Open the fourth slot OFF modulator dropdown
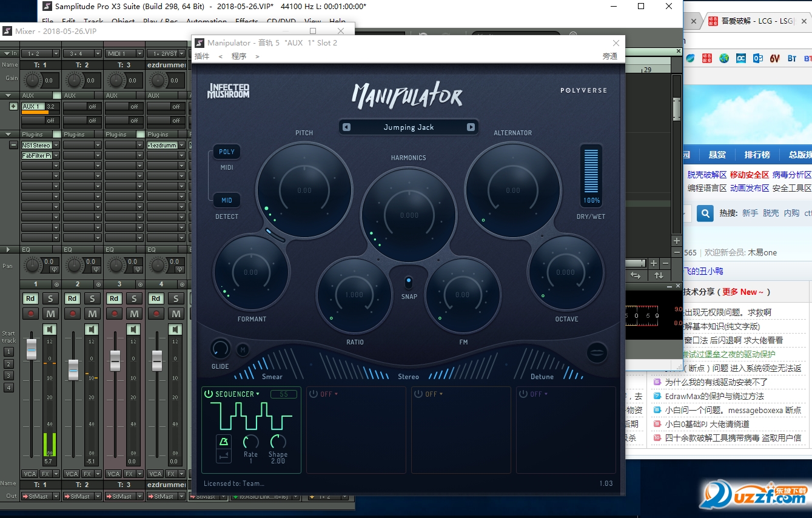The image size is (812, 518). (x=539, y=394)
